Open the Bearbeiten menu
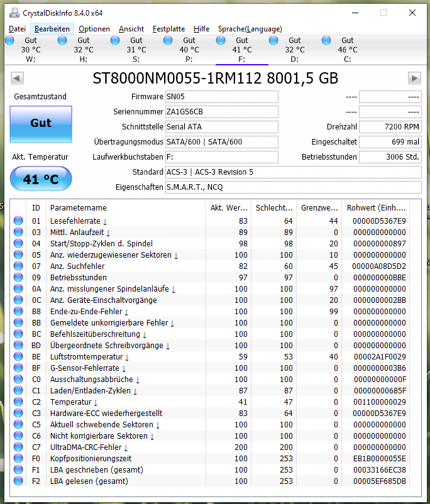The width and height of the screenshot is (430, 504). (x=52, y=29)
